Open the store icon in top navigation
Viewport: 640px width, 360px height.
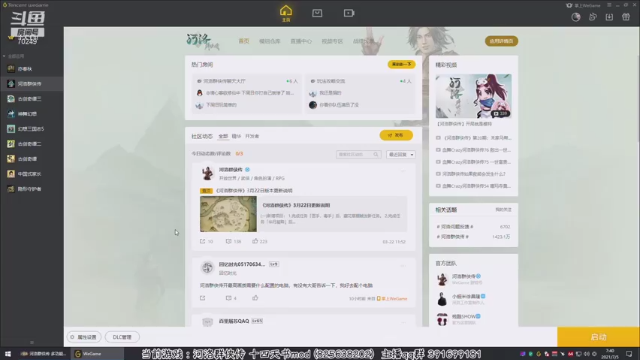click(x=317, y=13)
